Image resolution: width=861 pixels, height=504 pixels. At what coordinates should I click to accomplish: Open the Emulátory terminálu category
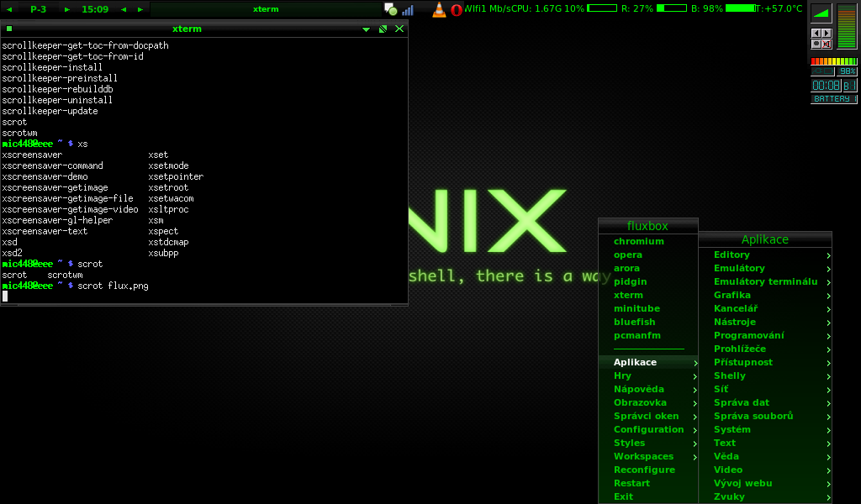click(765, 282)
